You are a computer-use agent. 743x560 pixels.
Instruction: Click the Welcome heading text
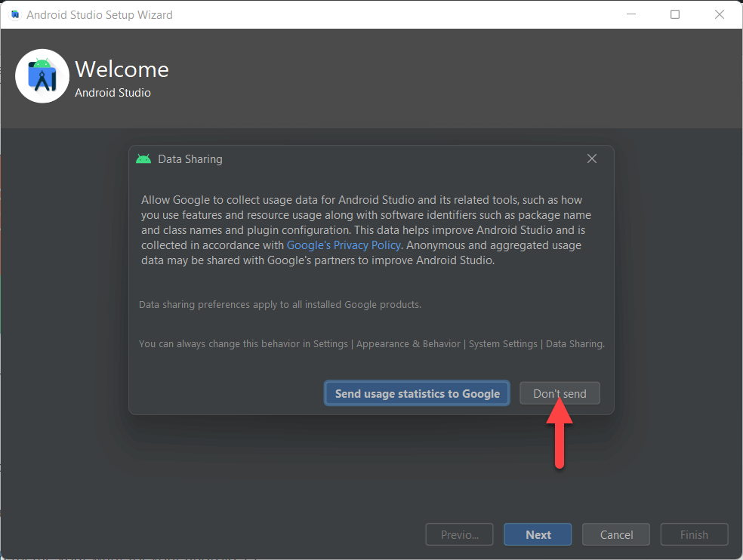[122, 69]
